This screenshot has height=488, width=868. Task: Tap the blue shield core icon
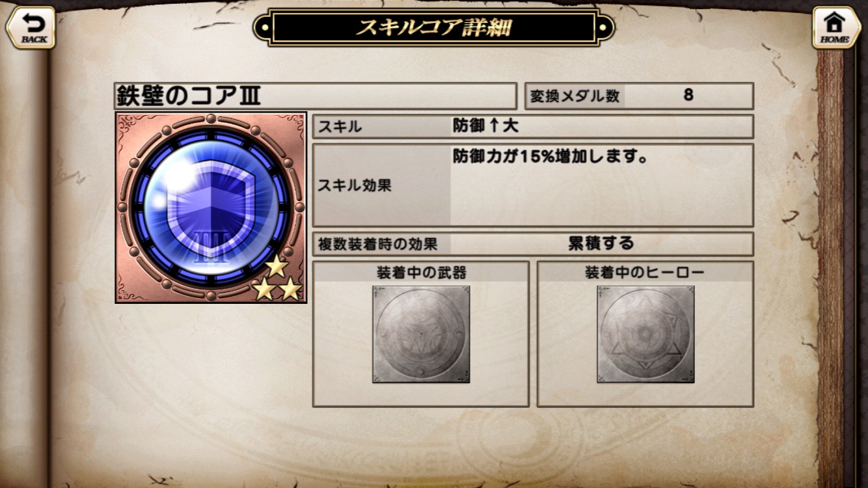tap(210, 208)
